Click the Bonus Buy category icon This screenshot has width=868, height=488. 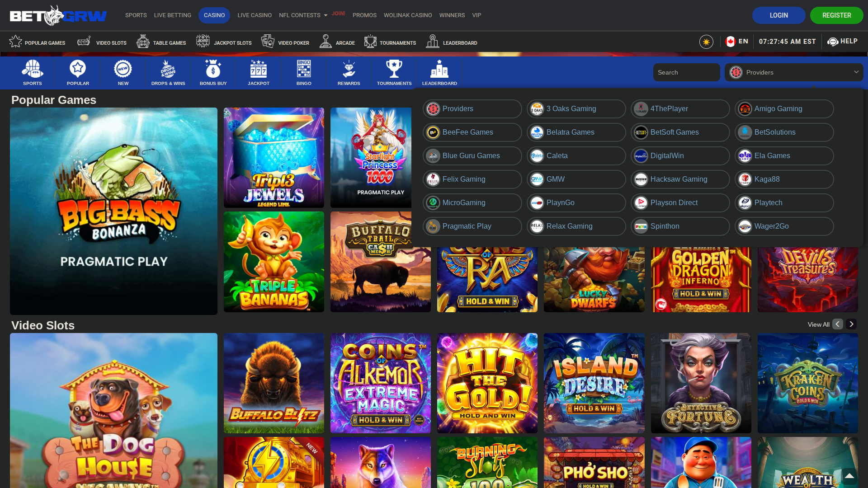(212, 68)
